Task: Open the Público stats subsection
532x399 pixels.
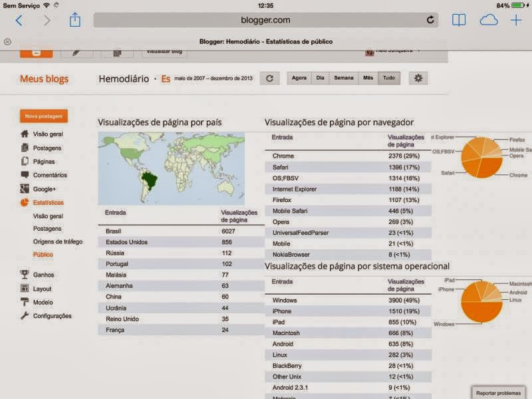Action: (43, 255)
